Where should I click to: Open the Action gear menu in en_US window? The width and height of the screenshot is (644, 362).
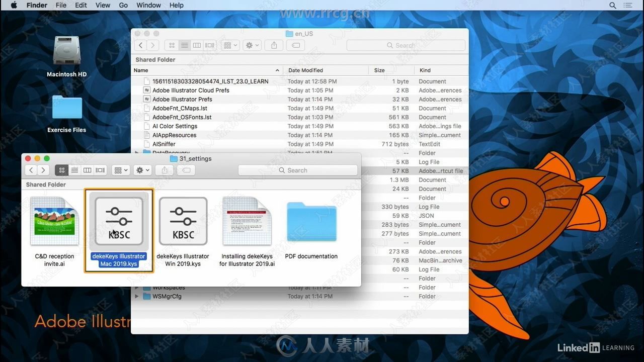pos(252,45)
